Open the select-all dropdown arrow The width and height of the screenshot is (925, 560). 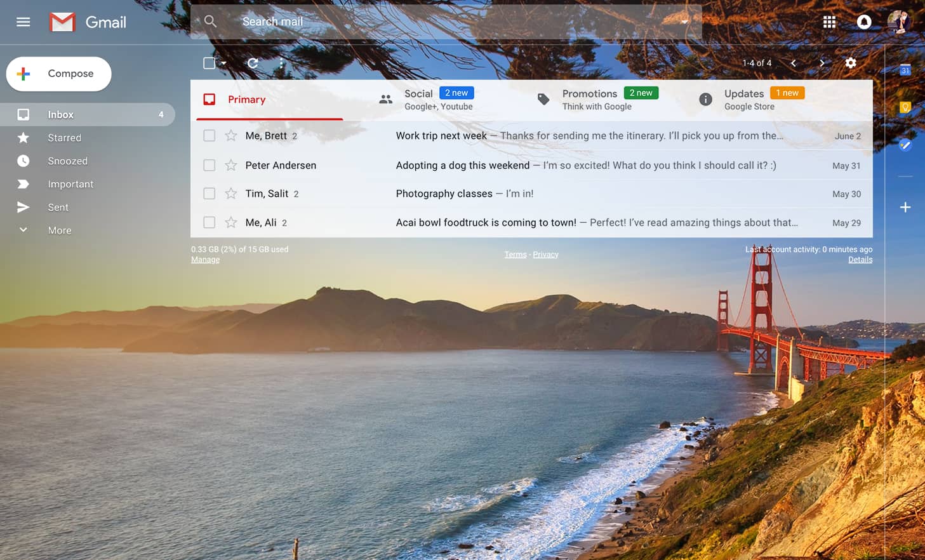coord(223,63)
